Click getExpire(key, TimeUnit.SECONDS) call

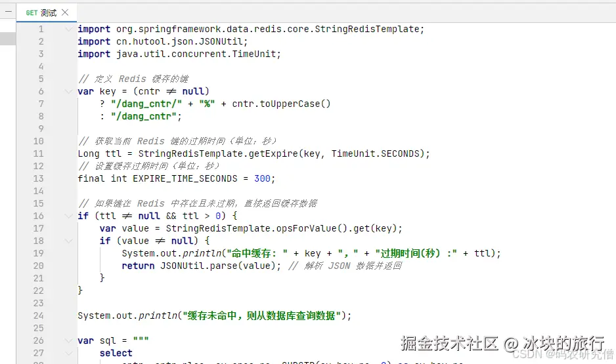(336, 153)
